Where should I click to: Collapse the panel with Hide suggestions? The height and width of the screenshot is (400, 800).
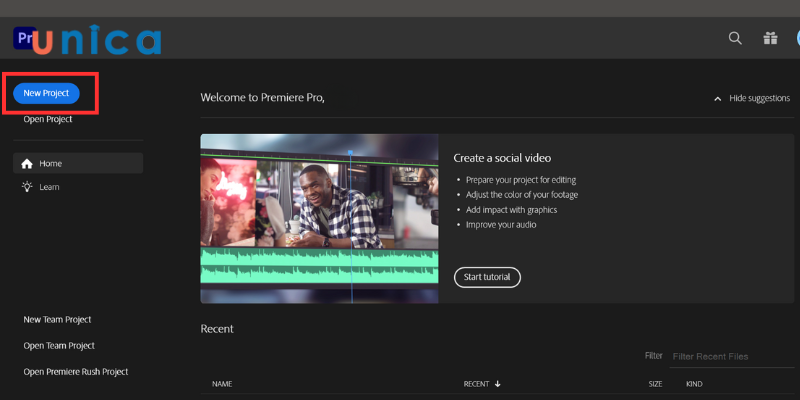click(x=751, y=98)
